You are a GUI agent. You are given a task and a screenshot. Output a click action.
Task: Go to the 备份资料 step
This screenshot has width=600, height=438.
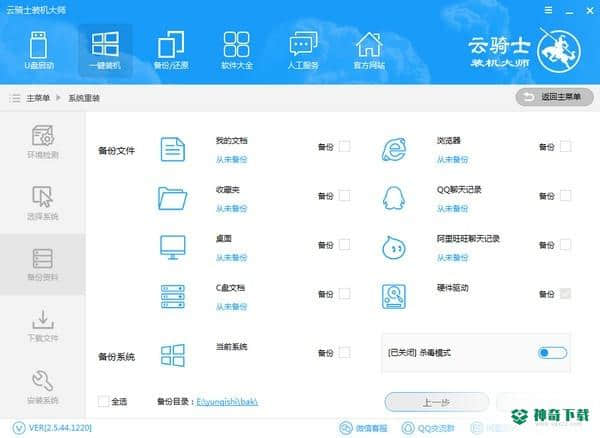(42, 264)
